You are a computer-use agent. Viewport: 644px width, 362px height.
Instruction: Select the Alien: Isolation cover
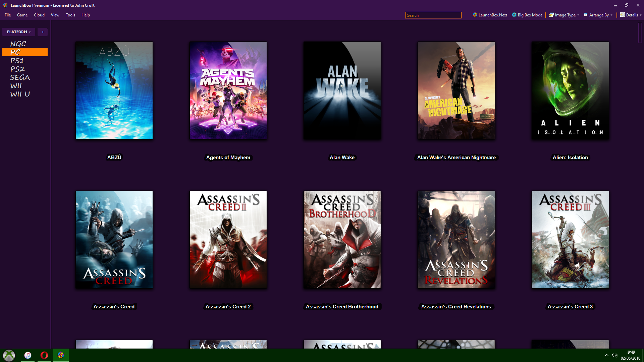click(570, 90)
